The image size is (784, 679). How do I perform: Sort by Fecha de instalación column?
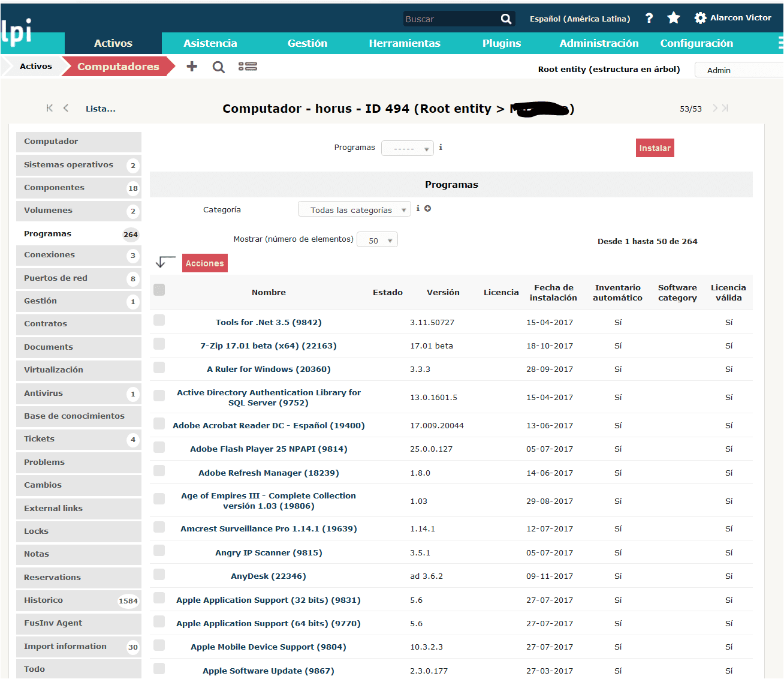click(x=553, y=293)
